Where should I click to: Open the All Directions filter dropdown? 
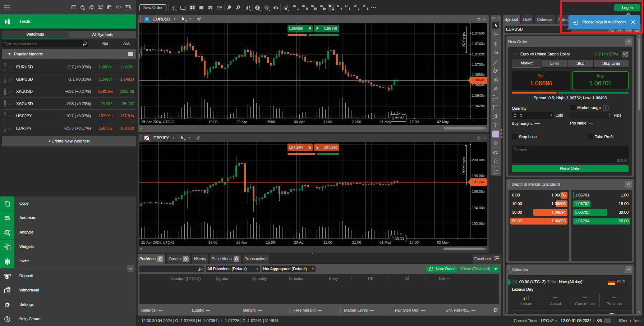[x=232, y=269]
